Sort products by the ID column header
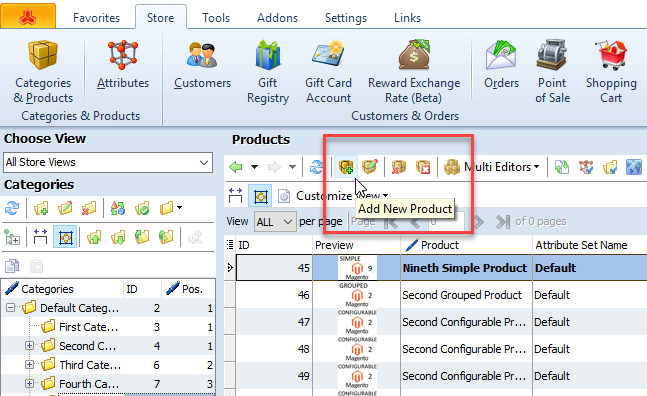Viewport: 647px width, 396px height. (274, 245)
